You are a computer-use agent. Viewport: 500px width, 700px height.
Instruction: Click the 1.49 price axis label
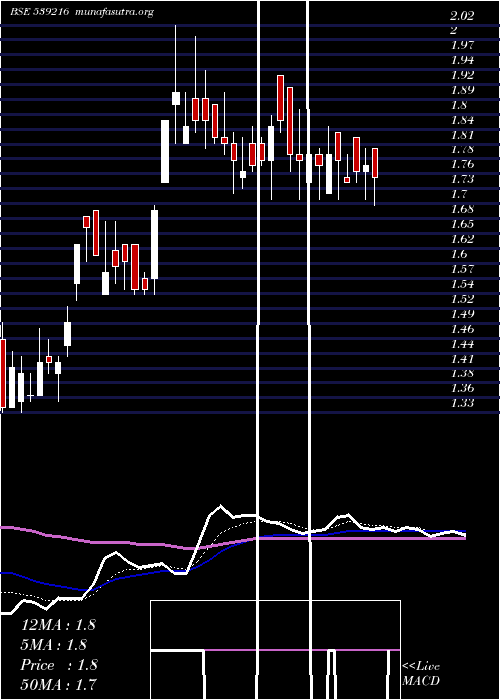coord(462,313)
